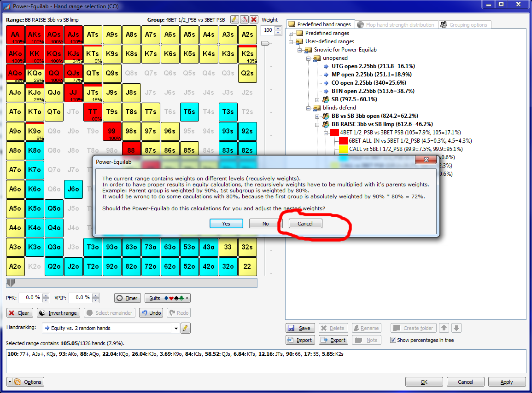532x393 pixels.
Task: Click the folder icon of Predefined ranges
Action: coord(299,33)
